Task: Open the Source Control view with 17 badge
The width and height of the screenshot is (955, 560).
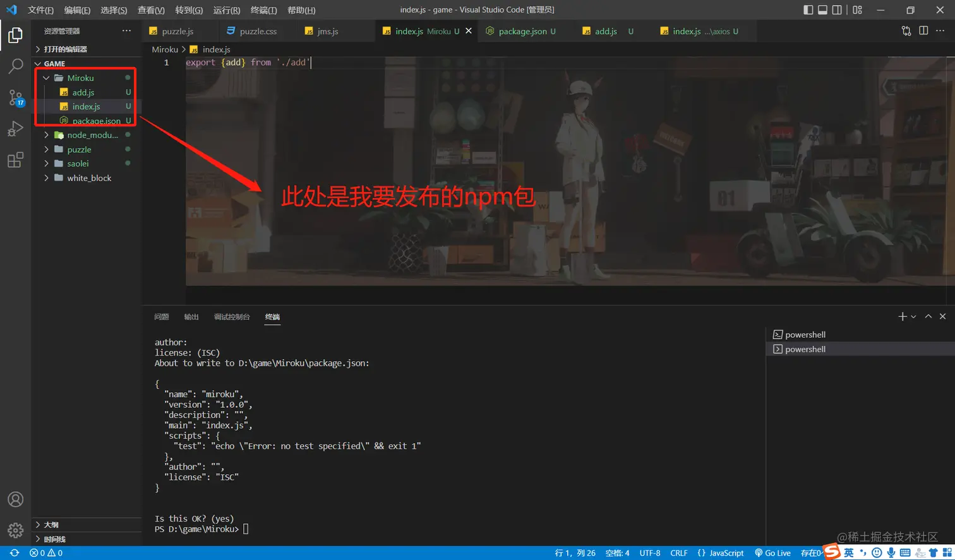Action: point(15,97)
